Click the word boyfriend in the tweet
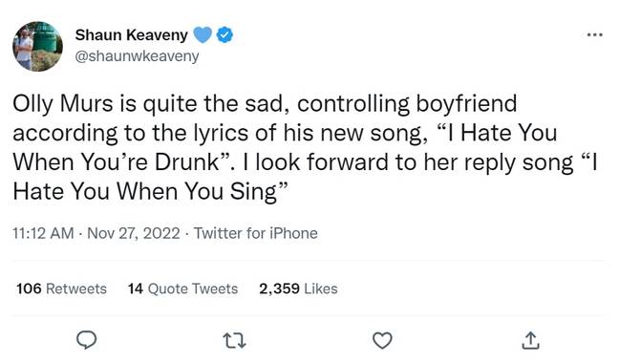Viewport: 619px width, 364px height. (466, 103)
